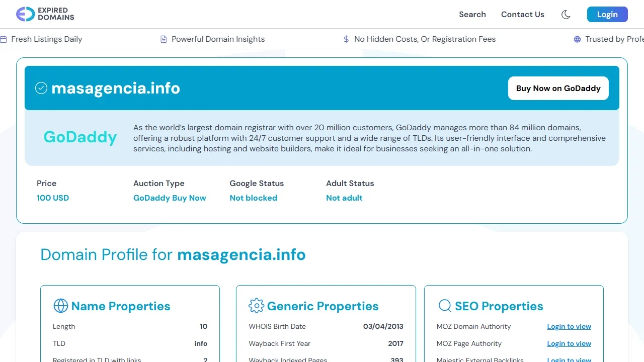
Task: Click the globe icon beside Trusted by Professionals
Action: click(x=576, y=39)
